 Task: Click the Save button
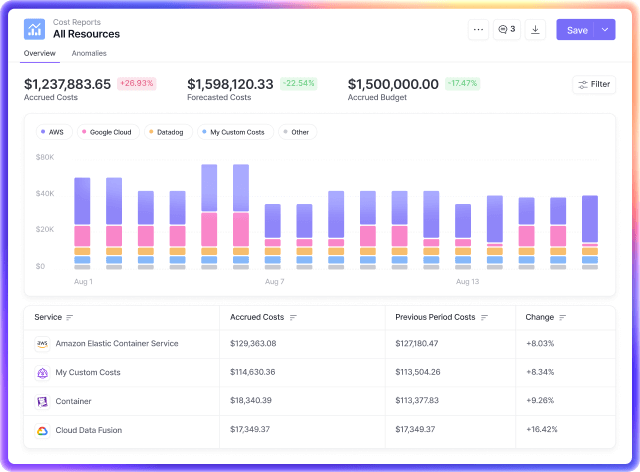577,30
